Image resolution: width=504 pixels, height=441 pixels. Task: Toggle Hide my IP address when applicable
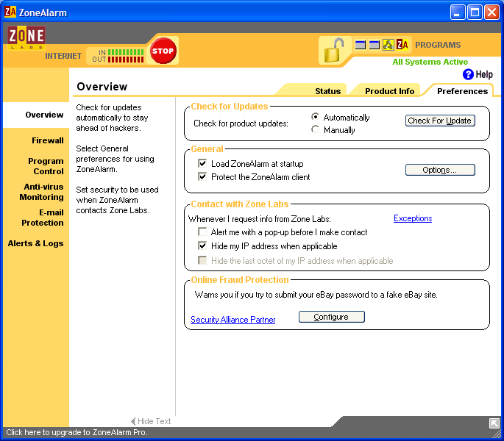(203, 246)
